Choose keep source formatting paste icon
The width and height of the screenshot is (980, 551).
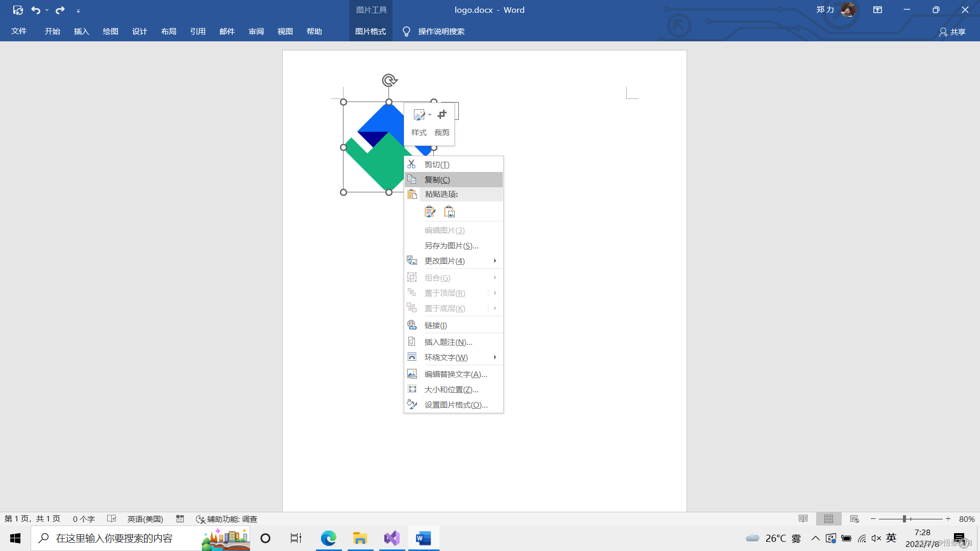coord(430,212)
